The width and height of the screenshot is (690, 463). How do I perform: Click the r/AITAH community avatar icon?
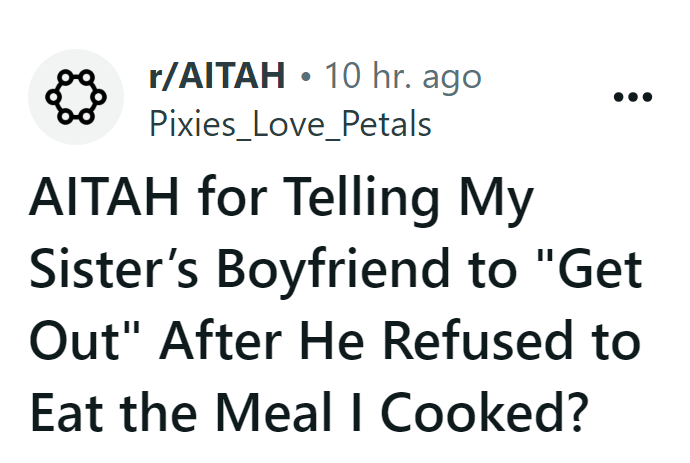76,97
